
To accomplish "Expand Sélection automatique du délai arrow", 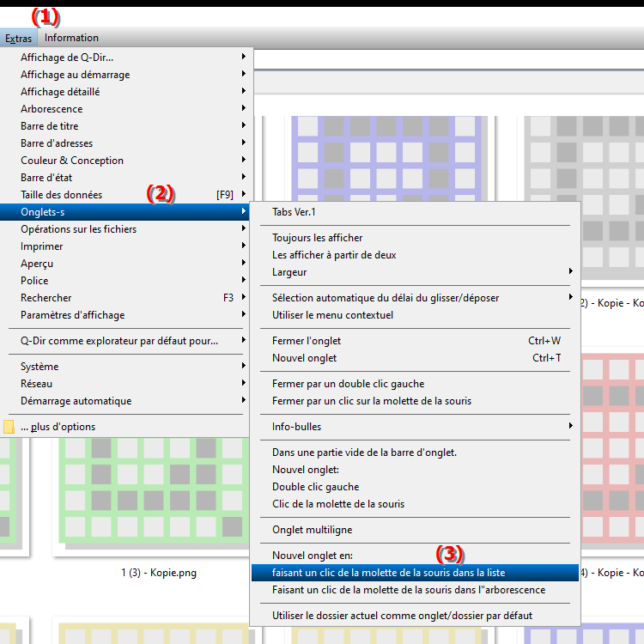I will tap(570, 297).
